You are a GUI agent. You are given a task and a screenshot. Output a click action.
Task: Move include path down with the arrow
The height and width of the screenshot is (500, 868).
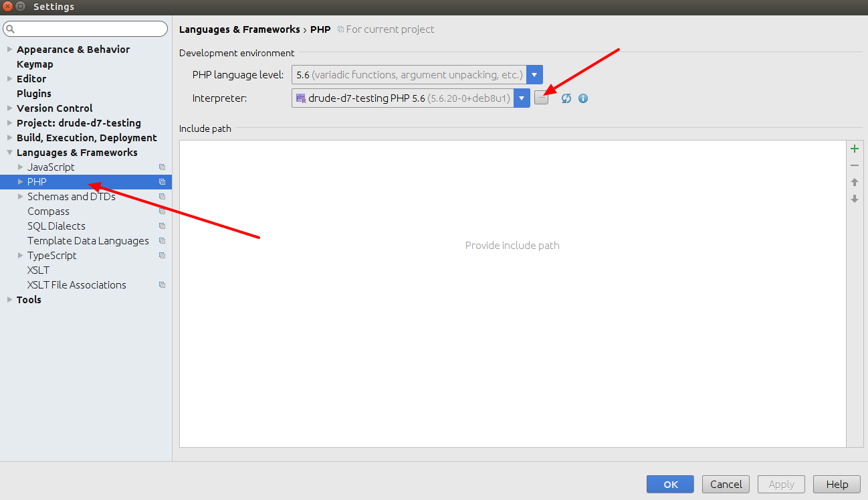(x=854, y=199)
